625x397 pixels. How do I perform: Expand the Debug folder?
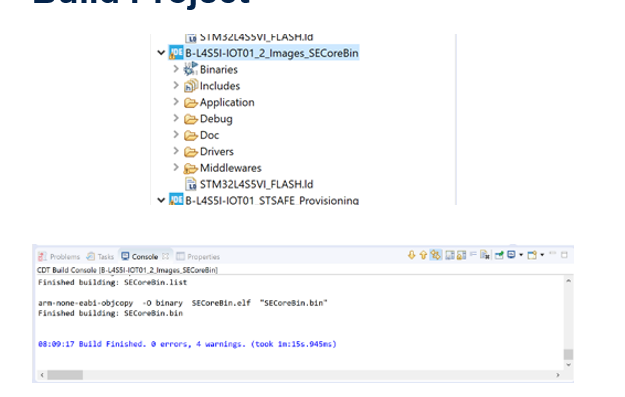[176, 118]
